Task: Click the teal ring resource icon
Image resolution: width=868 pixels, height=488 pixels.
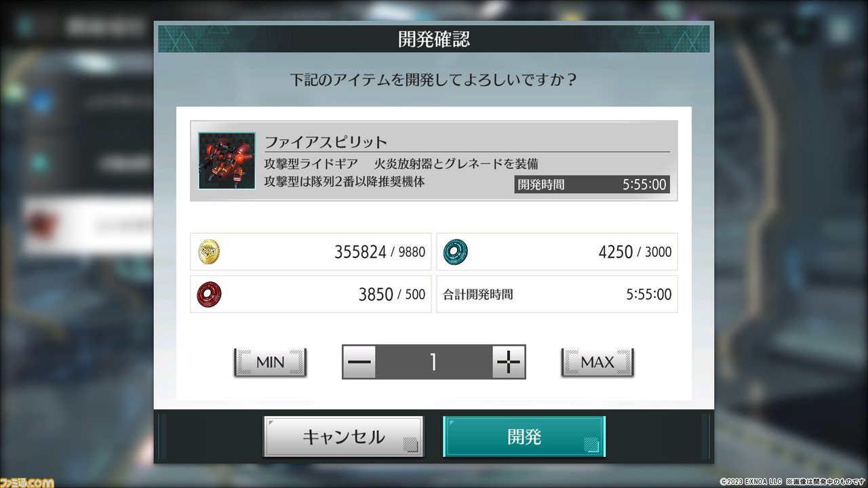Action: tap(455, 251)
